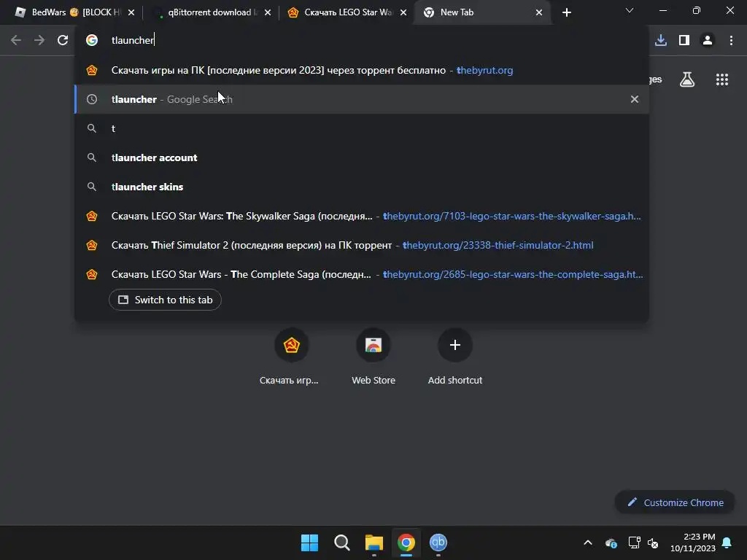Open the Windows Start menu
Screen dimensions: 747x560
(309, 542)
